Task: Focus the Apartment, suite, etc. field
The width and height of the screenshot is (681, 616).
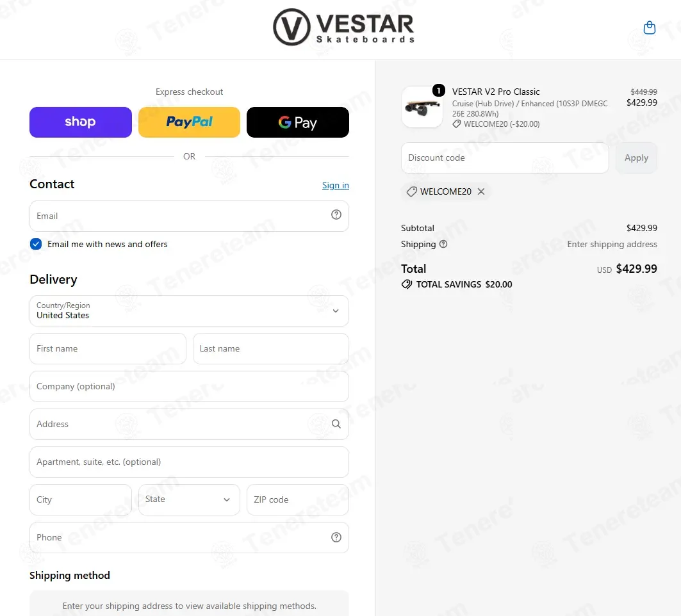Action: (189, 462)
